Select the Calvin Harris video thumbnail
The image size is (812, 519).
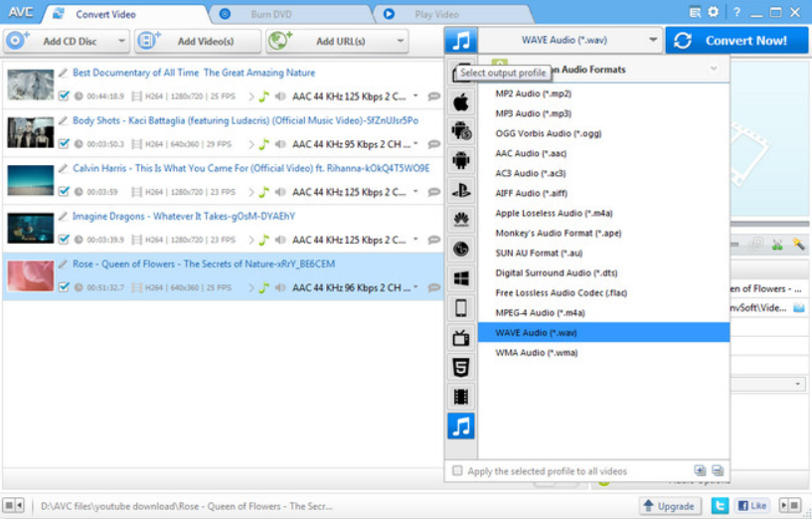[31, 180]
